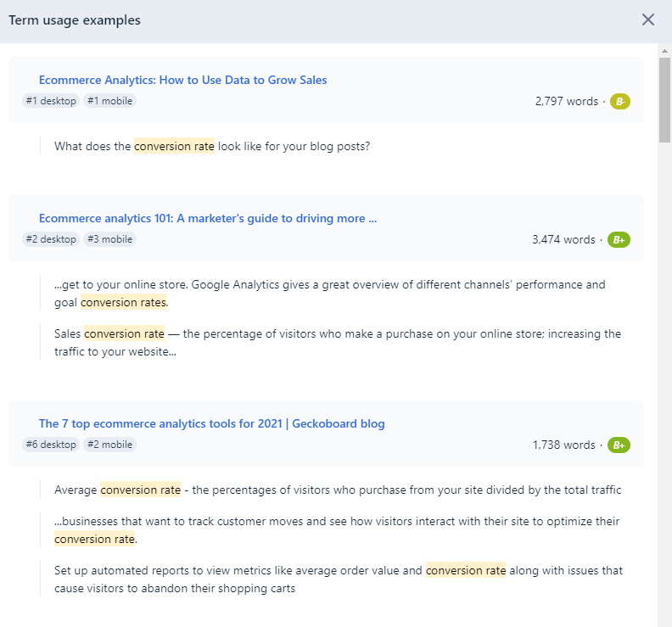The width and height of the screenshot is (672, 627).
Task: Click the '#2 mobile' rank tag
Action: click(x=109, y=445)
